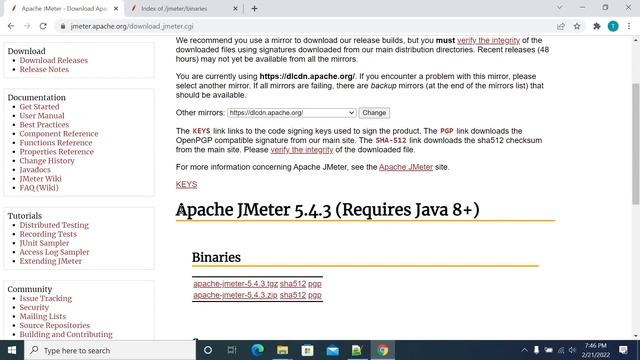Follow the Apache JMeter site link

tap(406, 167)
